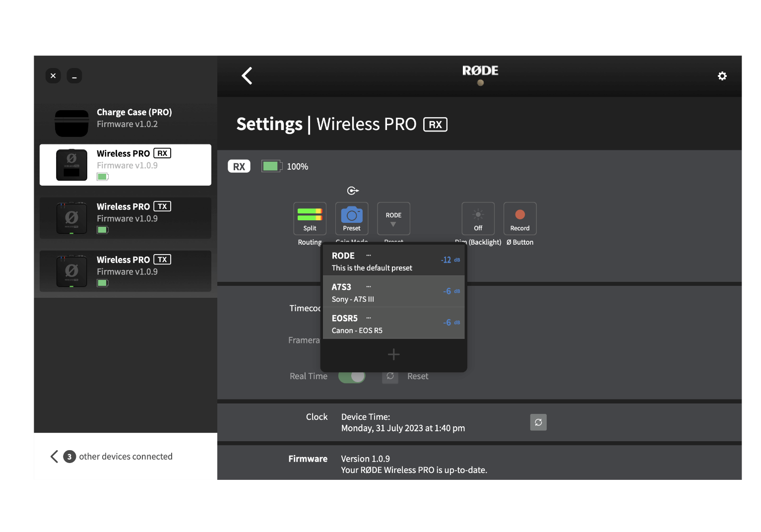Click the clock sync refresh icon
Image resolution: width=761 pixels, height=532 pixels.
538,422
